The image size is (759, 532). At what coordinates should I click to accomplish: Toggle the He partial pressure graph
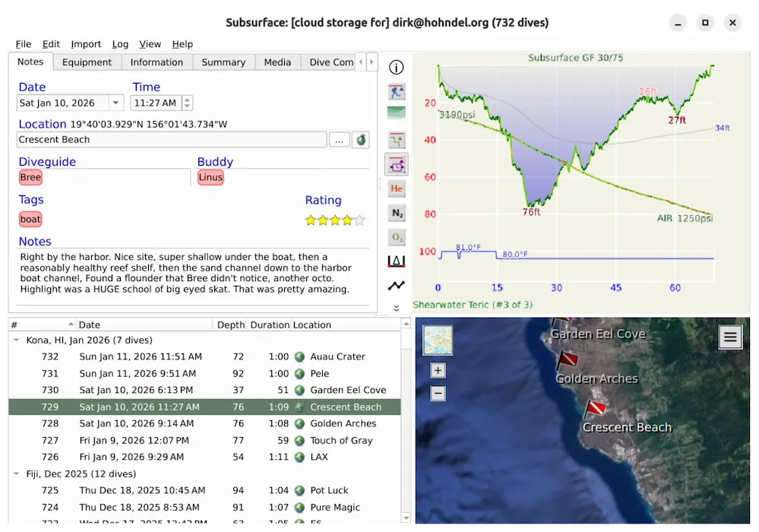pyautogui.click(x=397, y=188)
